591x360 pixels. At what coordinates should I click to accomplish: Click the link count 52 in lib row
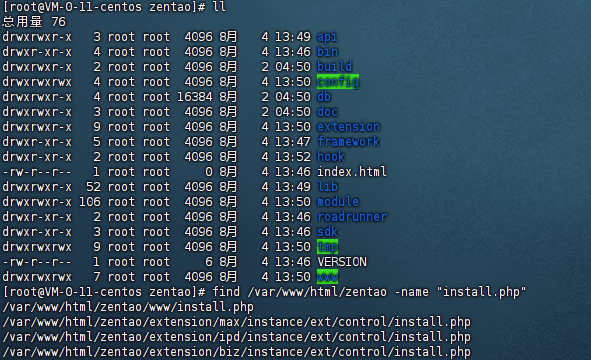93,187
